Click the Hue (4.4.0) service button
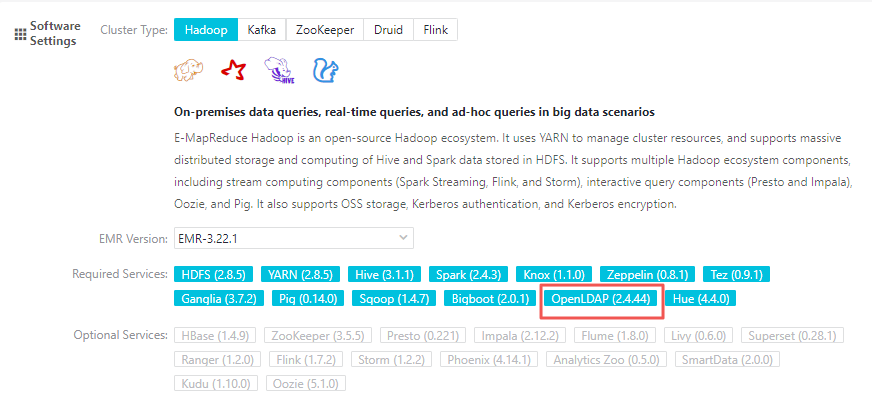Screen dimensions: 872x412 point(704,298)
